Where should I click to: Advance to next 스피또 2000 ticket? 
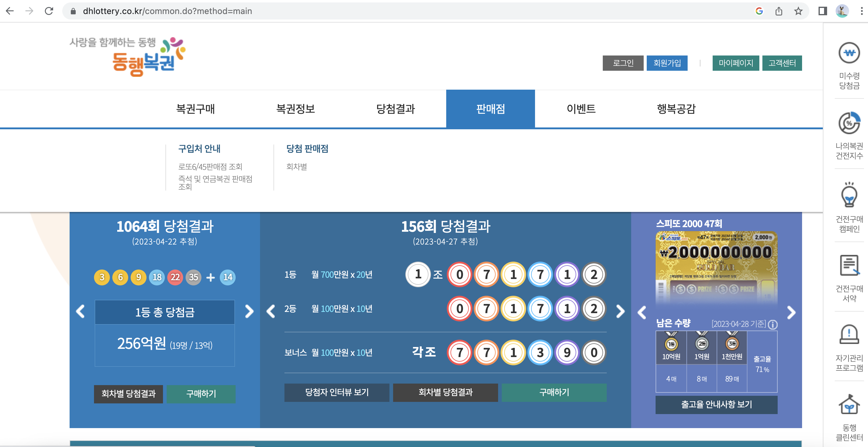791,313
